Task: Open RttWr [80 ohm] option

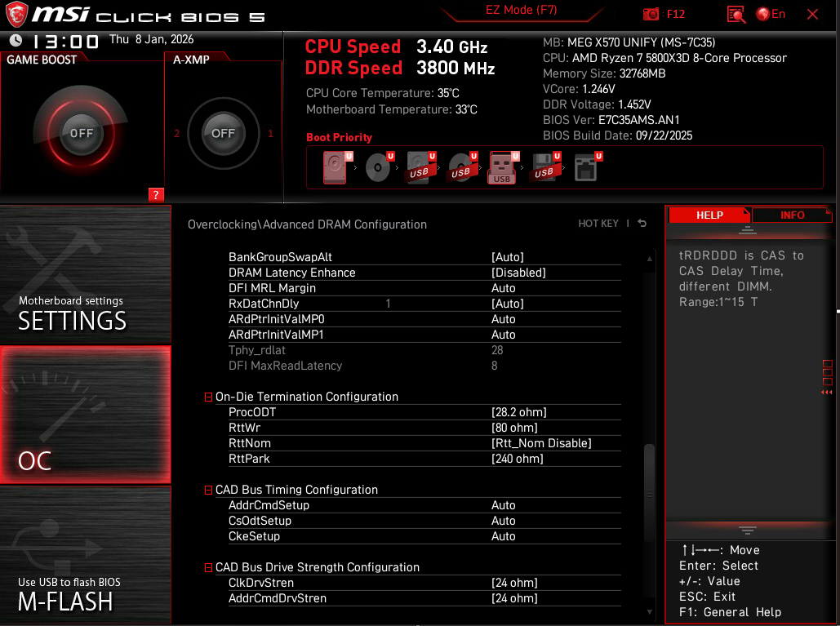Action: (x=514, y=428)
